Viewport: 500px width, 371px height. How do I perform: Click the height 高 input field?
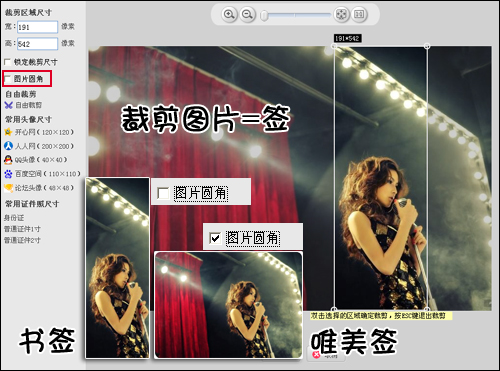37,44
